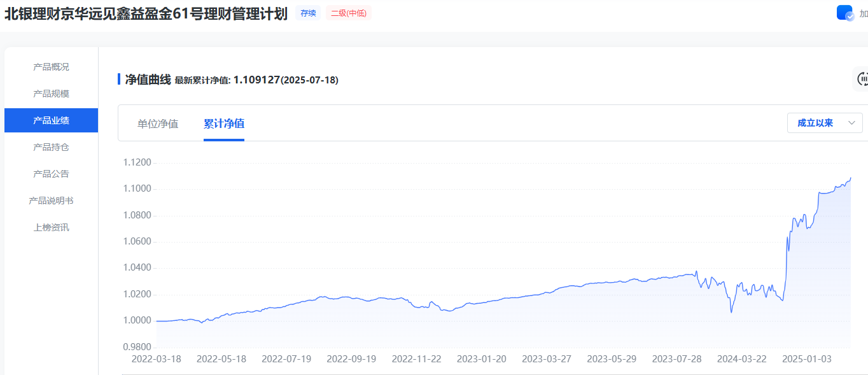Click the product title 北银理财京华远见鑫益盈金61号
Viewport: 868px width, 375px height.
point(146,13)
